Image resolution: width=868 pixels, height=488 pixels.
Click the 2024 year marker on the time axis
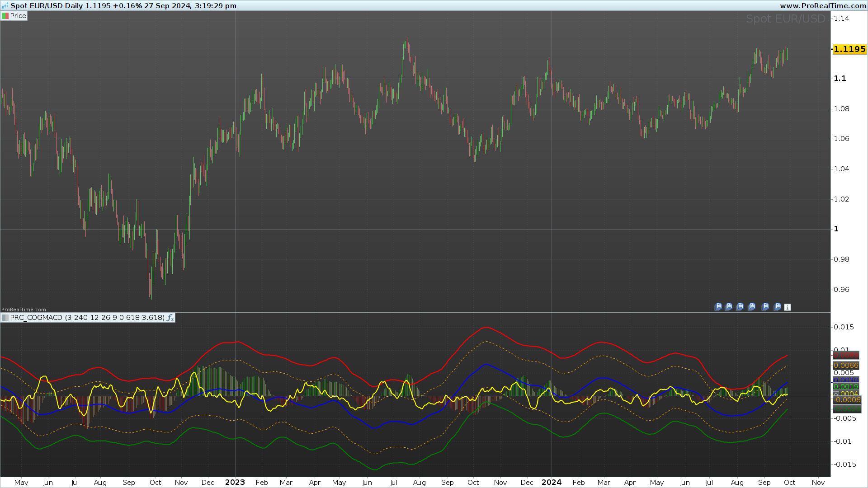tap(552, 482)
